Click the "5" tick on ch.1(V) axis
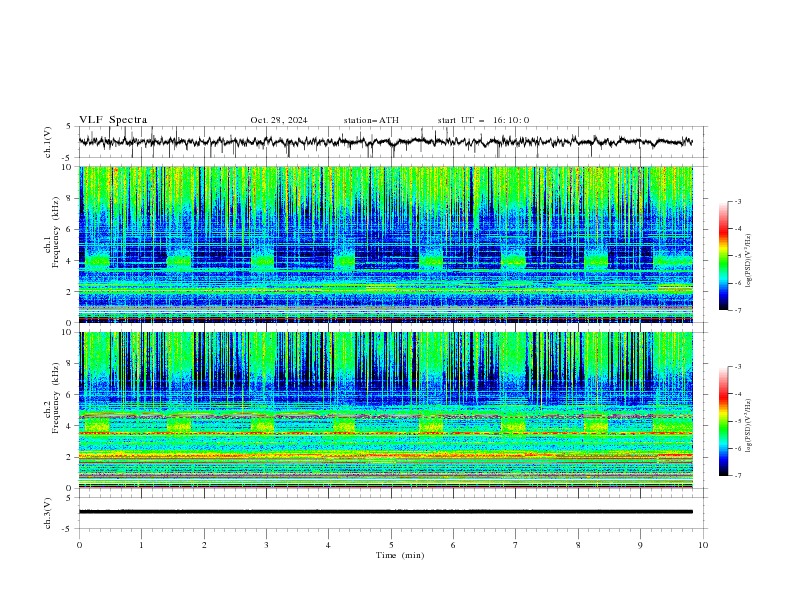This screenshot has width=792, height=612. (69, 126)
